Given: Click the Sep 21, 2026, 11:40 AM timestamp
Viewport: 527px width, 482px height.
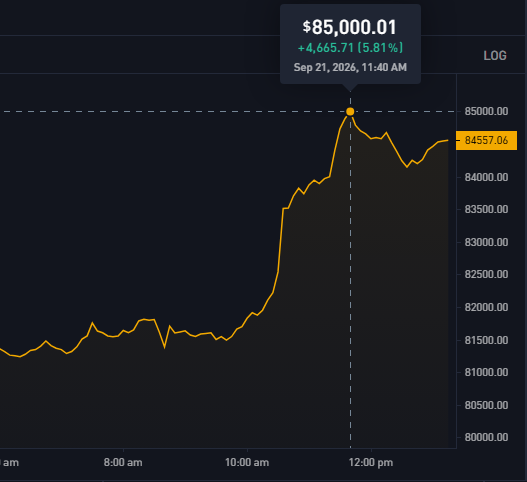Looking at the screenshot, I should [x=350, y=67].
